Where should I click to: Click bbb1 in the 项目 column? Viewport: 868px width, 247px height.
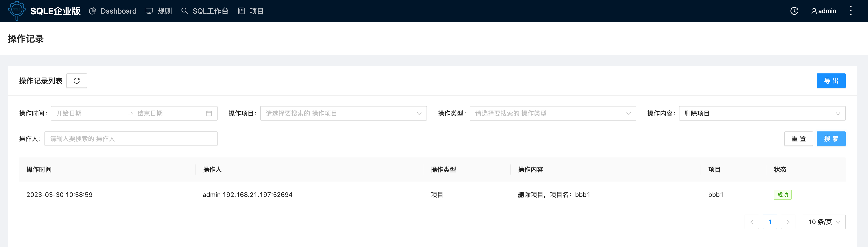[x=716, y=195]
